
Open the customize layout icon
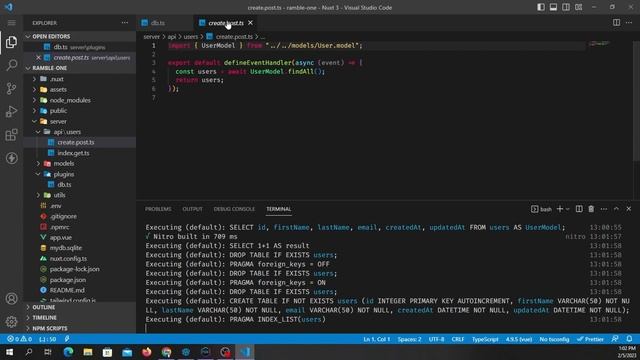[579, 7]
